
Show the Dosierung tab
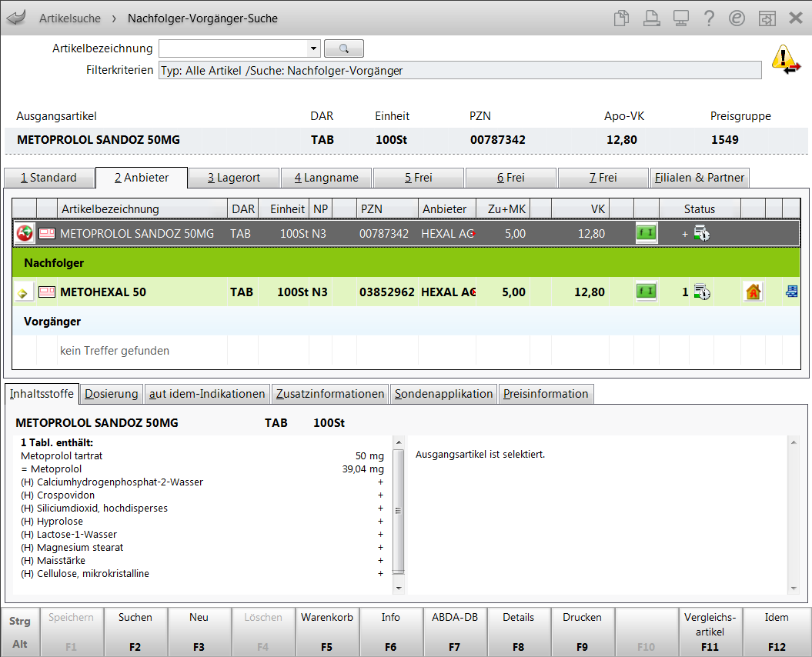point(112,394)
